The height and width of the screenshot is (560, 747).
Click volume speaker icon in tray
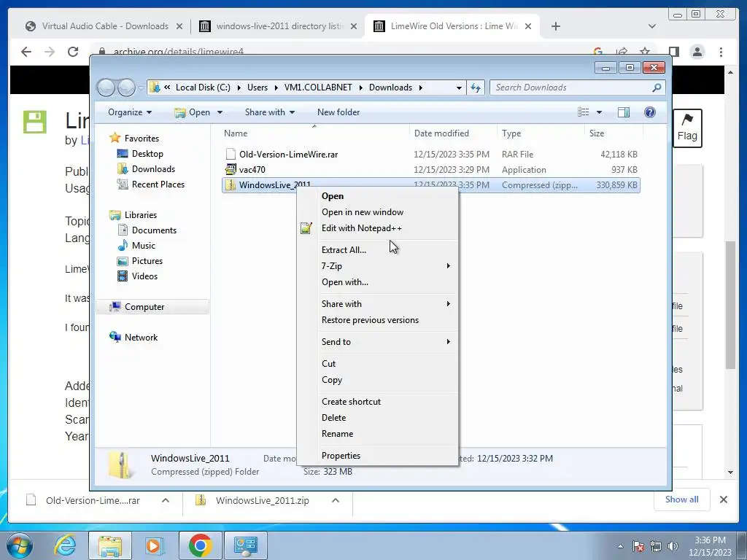coord(673,546)
